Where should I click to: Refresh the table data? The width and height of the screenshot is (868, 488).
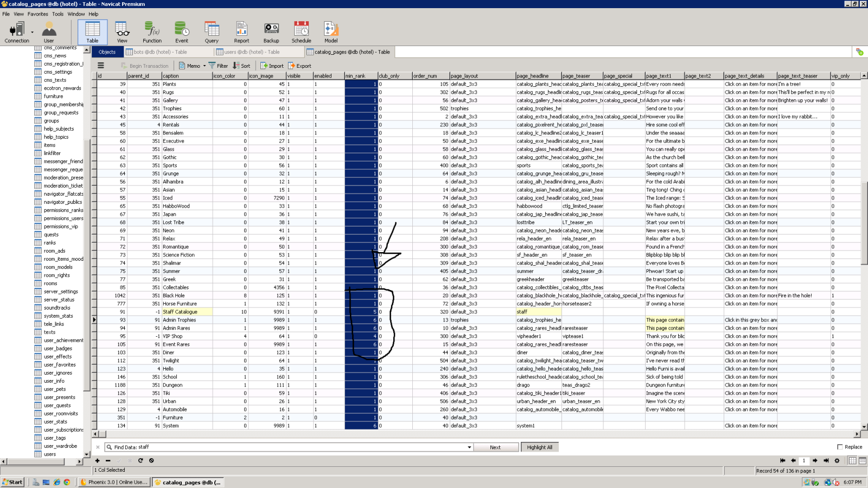(141, 460)
